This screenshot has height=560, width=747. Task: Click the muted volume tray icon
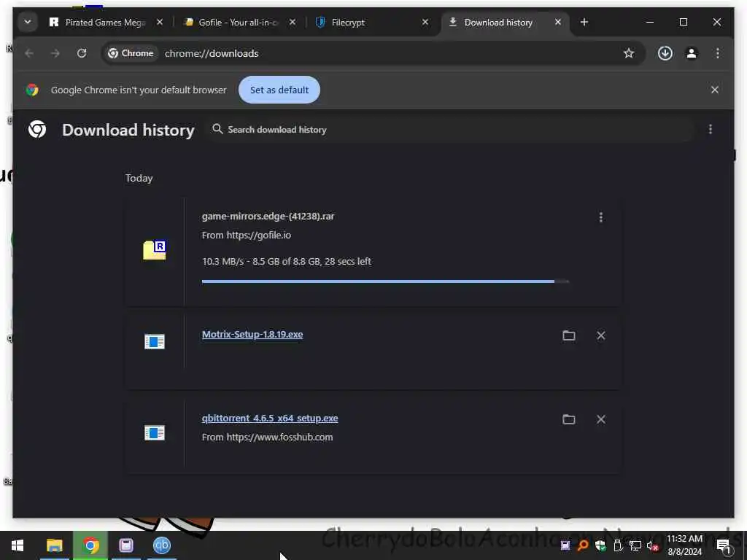(x=652, y=546)
